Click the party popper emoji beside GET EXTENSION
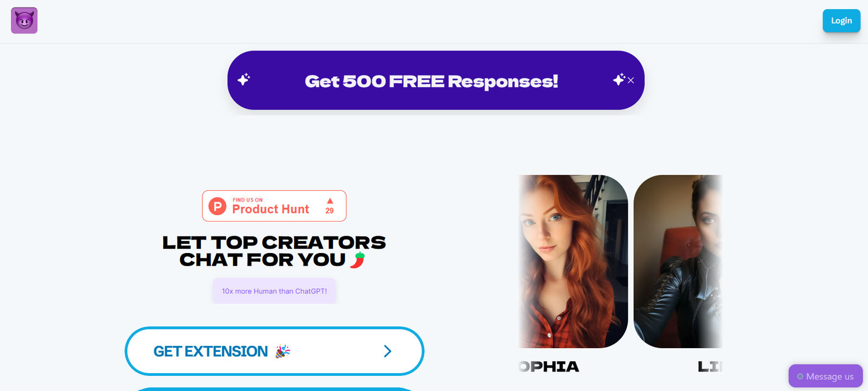 (x=283, y=351)
